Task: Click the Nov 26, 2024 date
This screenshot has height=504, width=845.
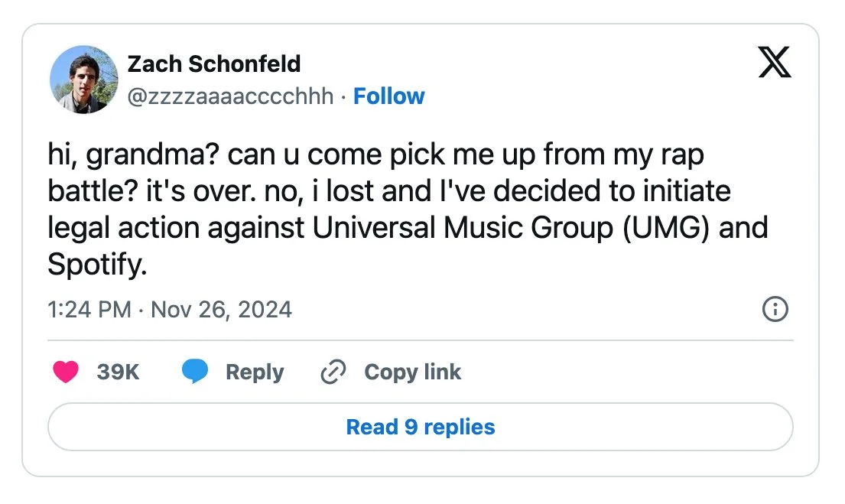Action: [x=221, y=310]
